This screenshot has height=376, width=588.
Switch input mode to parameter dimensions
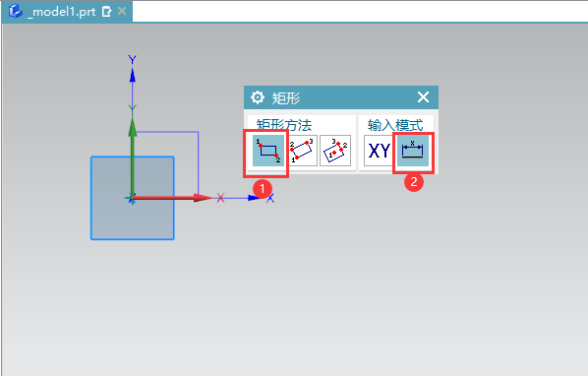(x=413, y=151)
